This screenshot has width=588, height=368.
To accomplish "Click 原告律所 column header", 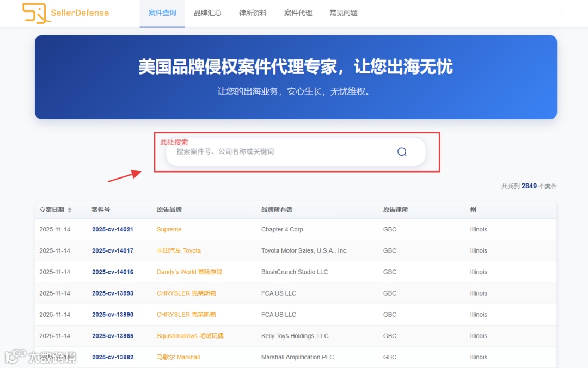I will click(395, 210).
